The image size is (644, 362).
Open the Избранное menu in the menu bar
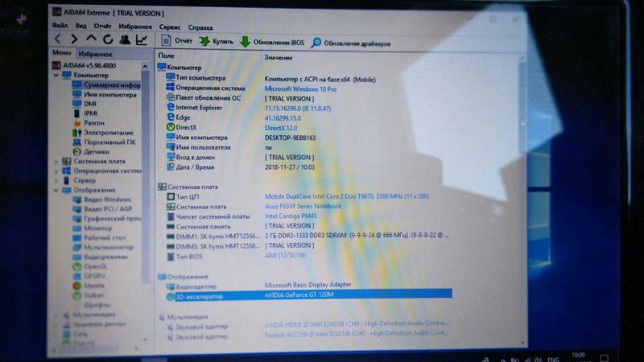tap(135, 27)
